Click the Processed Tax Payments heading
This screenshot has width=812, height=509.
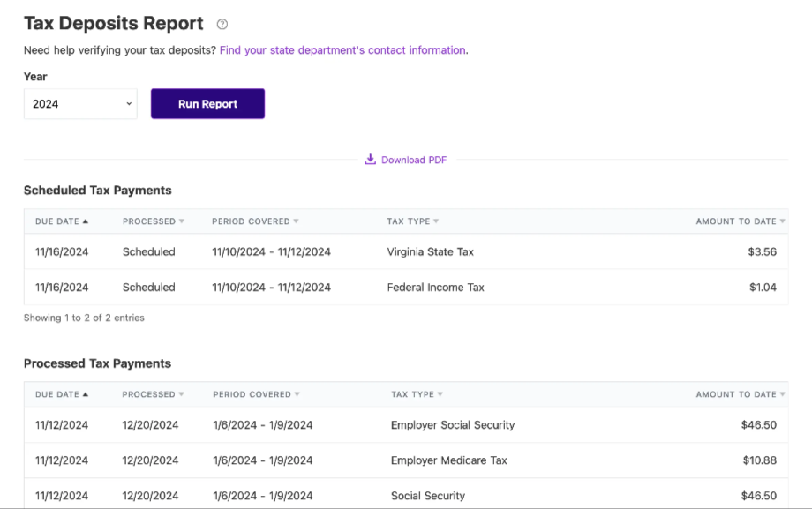tap(97, 363)
